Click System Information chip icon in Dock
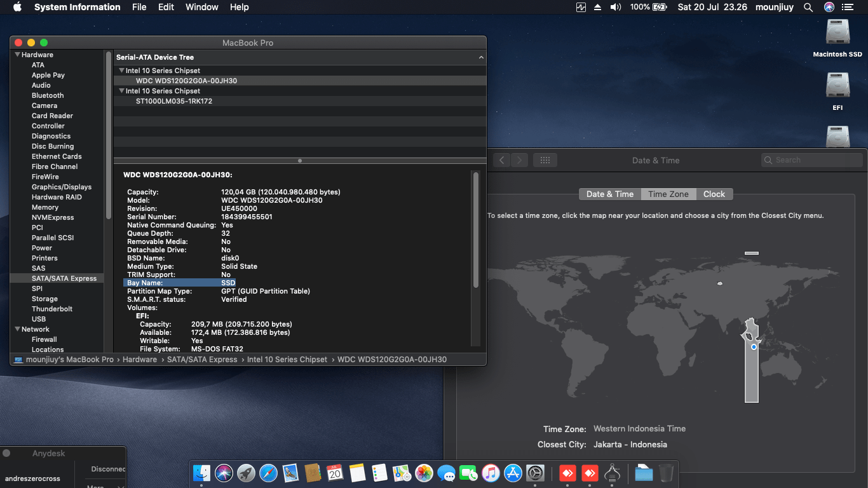The width and height of the screenshot is (868, 488). coord(613,473)
